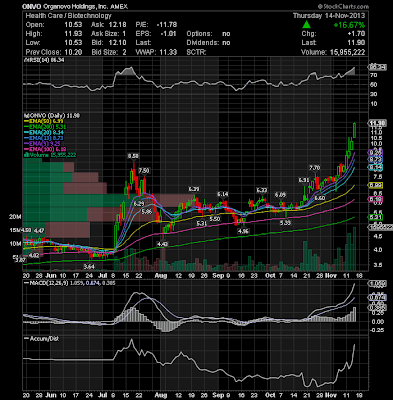Click the Chg value +1.70

point(356,34)
